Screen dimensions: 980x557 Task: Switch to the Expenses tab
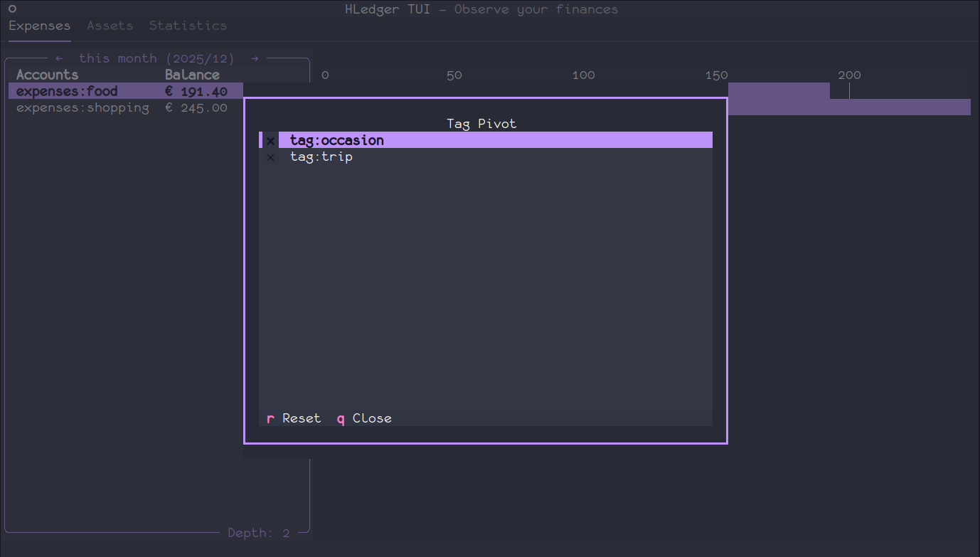39,26
